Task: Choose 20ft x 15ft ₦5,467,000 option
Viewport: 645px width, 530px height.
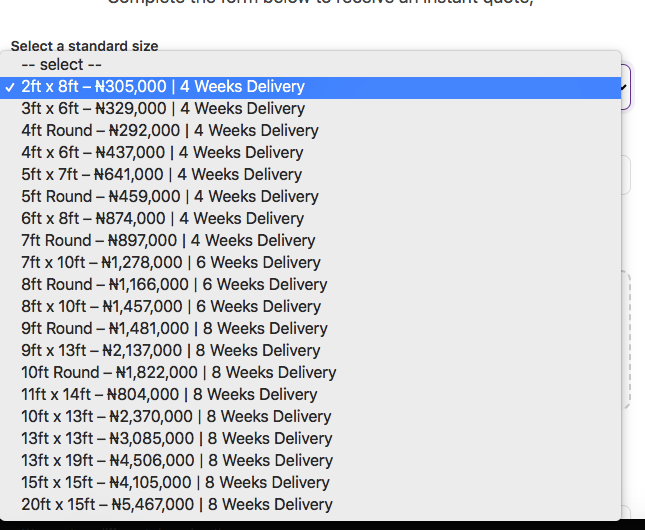Action: tap(177, 505)
